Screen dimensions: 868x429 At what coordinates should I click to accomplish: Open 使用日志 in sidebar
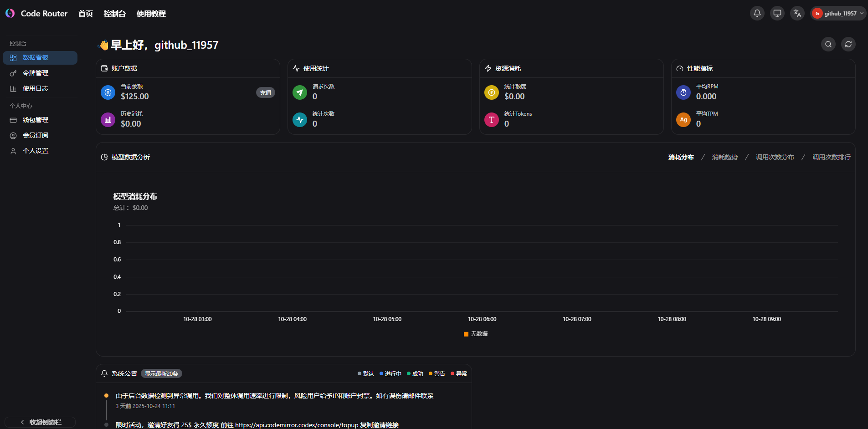pyautogui.click(x=40, y=88)
